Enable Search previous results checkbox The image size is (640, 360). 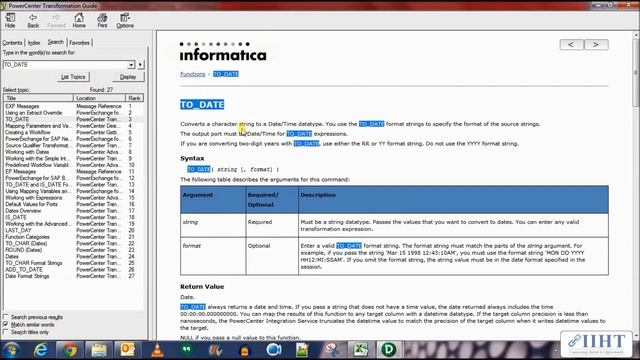(5, 317)
